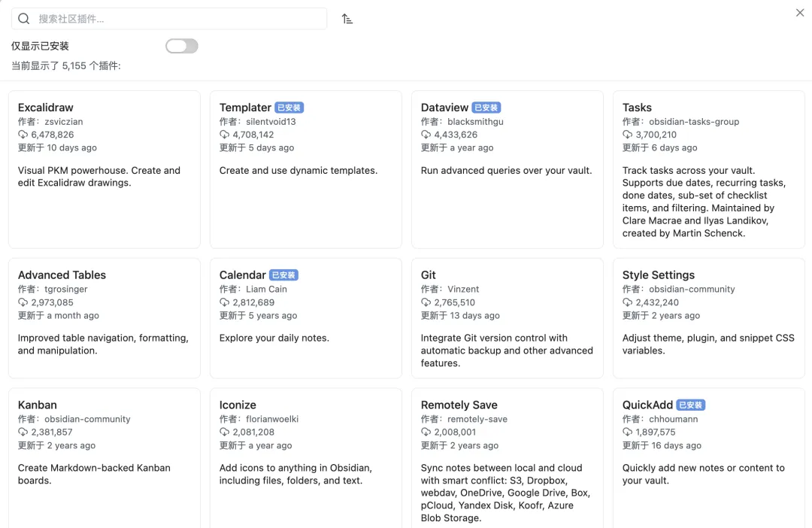
Task: Focus the plugin search field
Action: point(169,19)
